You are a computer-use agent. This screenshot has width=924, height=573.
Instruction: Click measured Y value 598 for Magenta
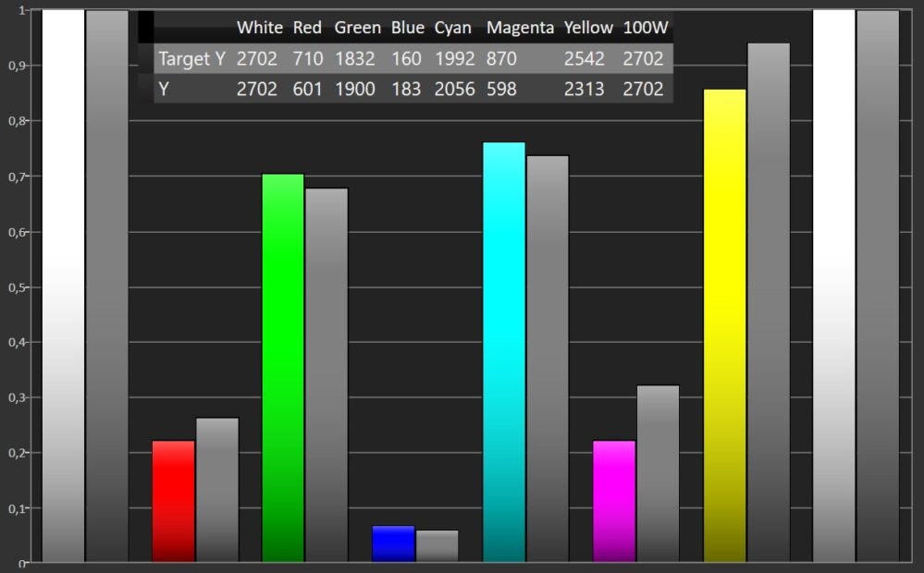coord(501,89)
